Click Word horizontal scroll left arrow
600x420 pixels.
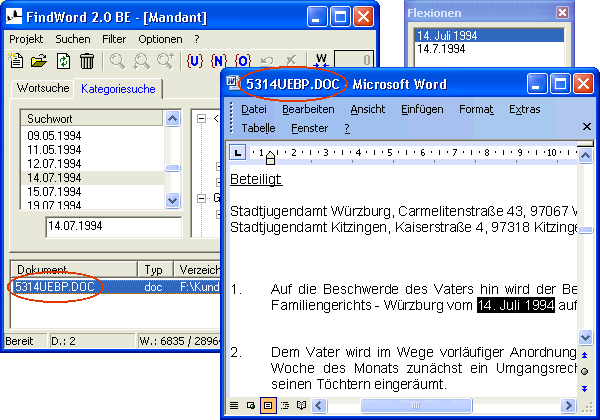click(320, 405)
